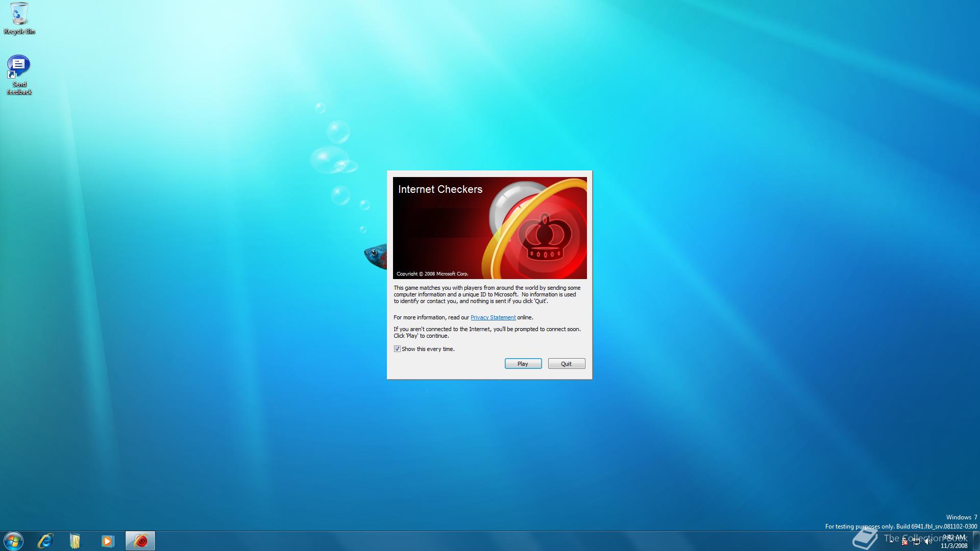Expand hidden tray icons arrow

pyautogui.click(x=892, y=541)
